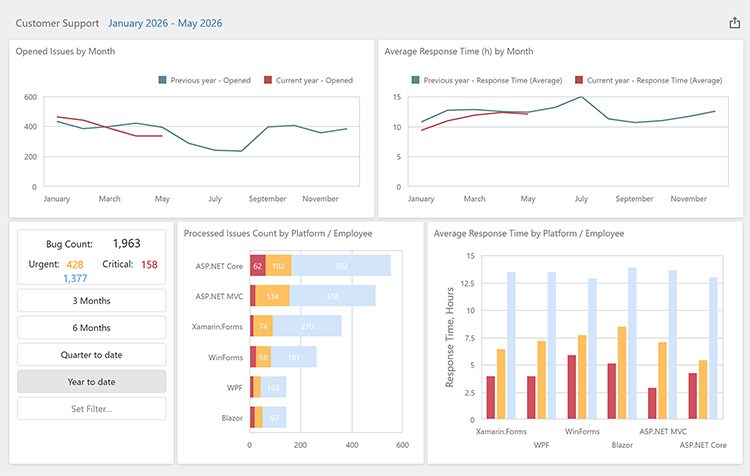Toggle the Previous year - Opened legend marker
The height and width of the screenshot is (476, 750).
click(163, 80)
